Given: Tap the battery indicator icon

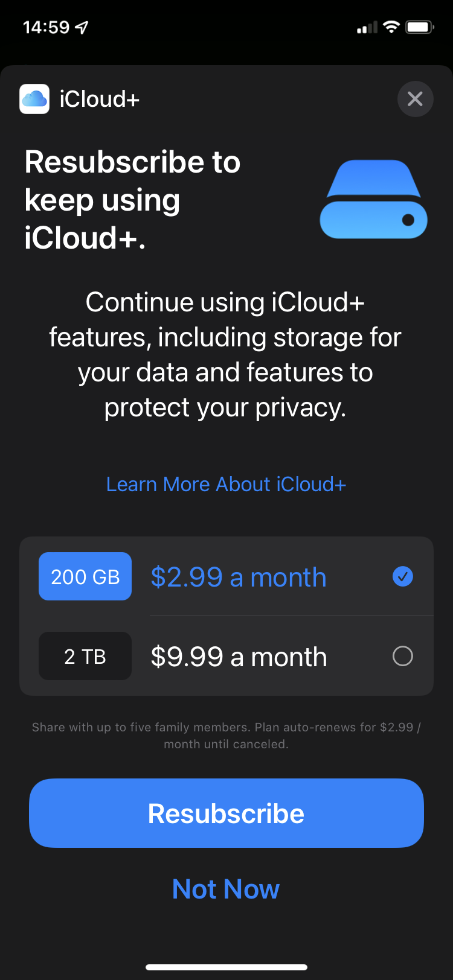Looking at the screenshot, I should click(419, 27).
